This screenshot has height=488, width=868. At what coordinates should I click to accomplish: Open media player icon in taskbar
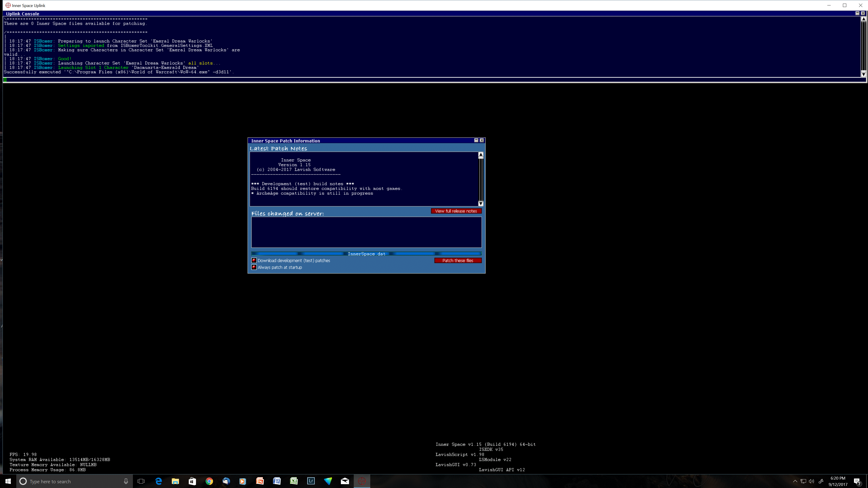(243, 481)
